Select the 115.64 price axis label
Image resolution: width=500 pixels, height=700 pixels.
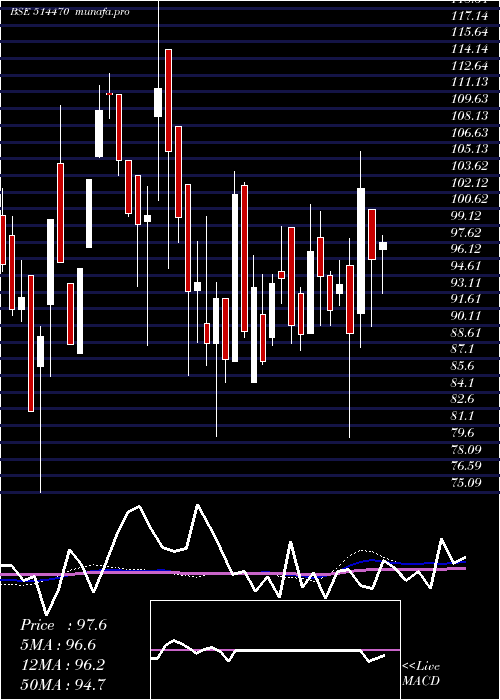[469, 33]
